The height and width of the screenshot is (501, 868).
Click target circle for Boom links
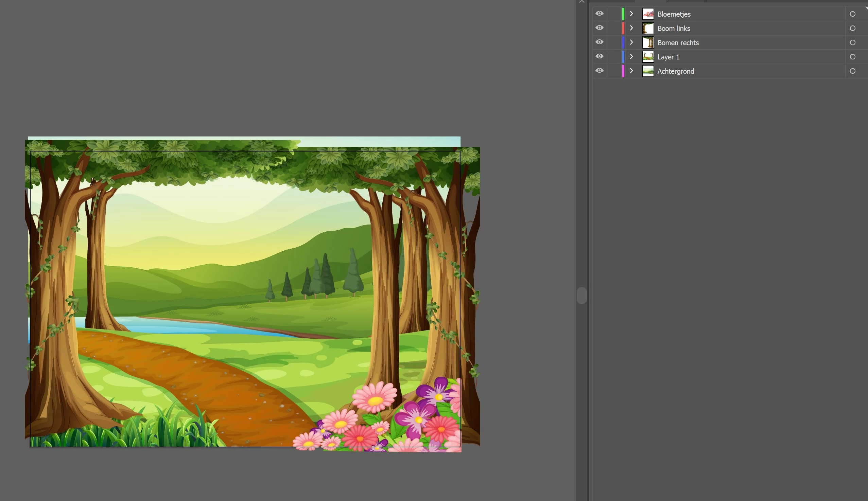[x=852, y=28]
